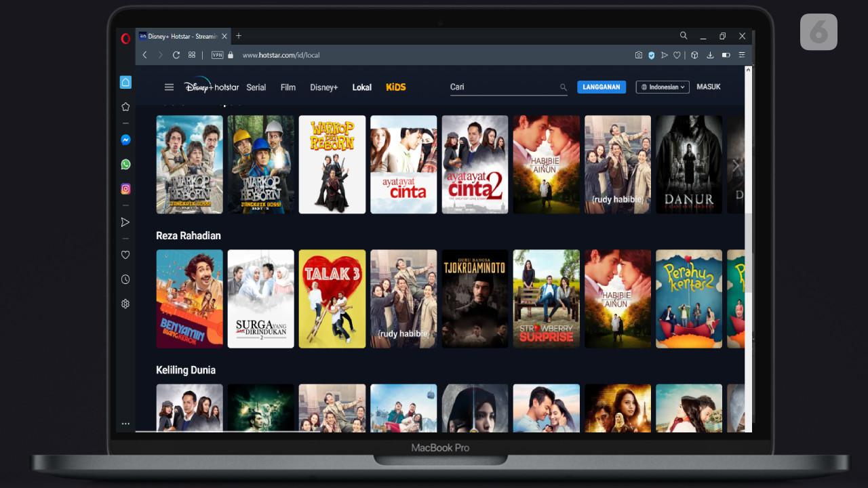Viewport: 868px width, 488px height.
Task: Open the History clock icon in sidebar
Action: pos(125,279)
